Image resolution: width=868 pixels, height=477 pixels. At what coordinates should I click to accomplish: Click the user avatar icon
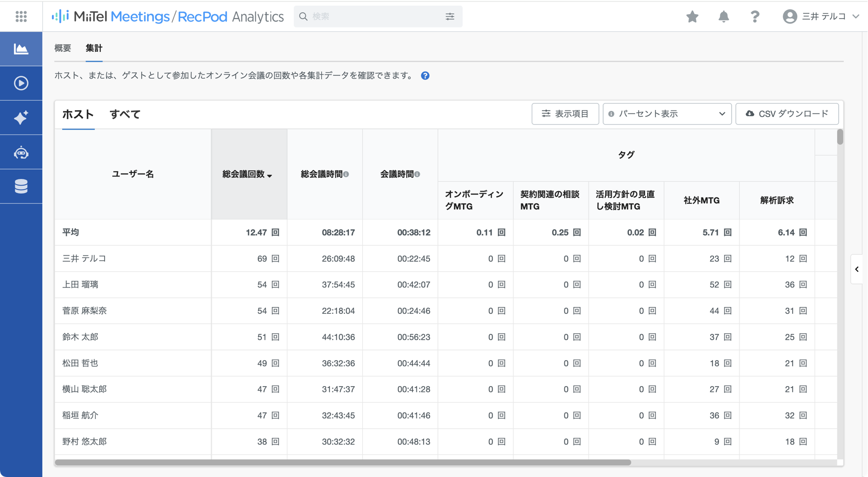click(789, 17)
